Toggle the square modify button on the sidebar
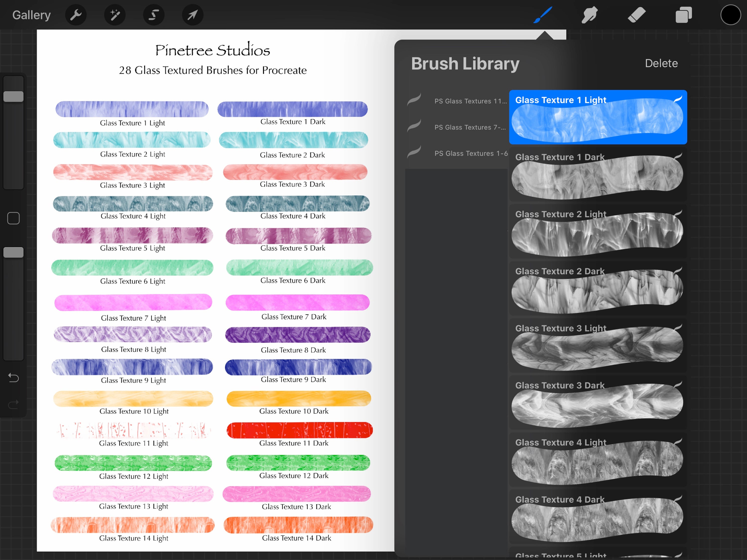Viewport: 747px width, 560px height. click(x=13, y=218)
